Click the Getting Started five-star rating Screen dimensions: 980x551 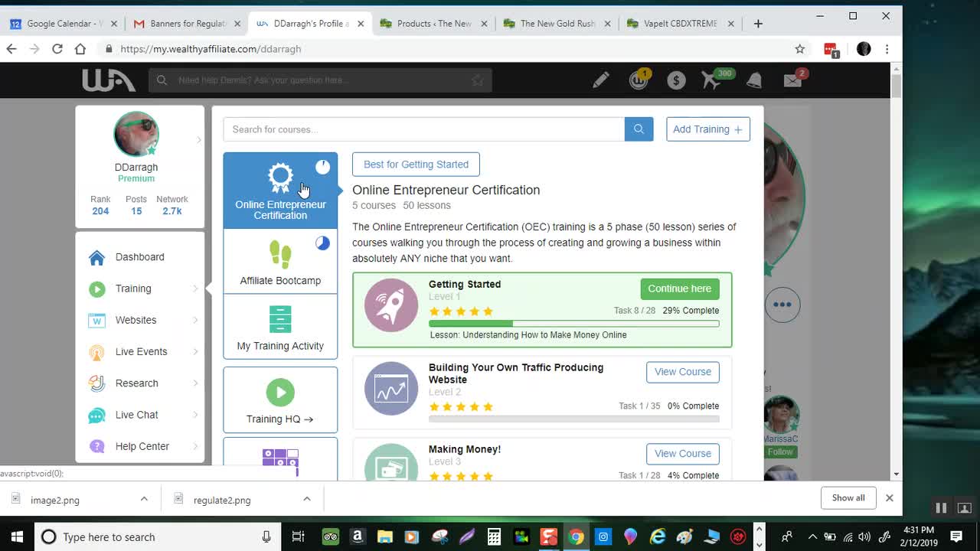pos(461,311)
